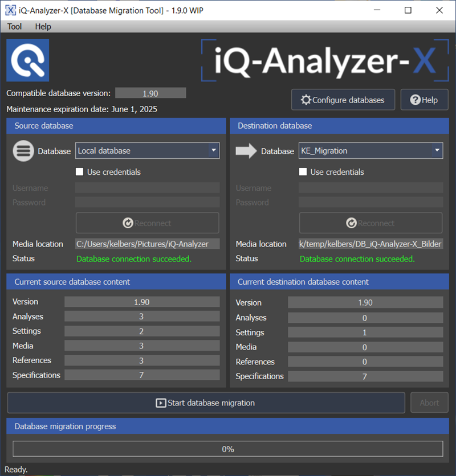Maximize the iQ-Analyzer-X window
The image size is (456, 476).
point(408,10)
